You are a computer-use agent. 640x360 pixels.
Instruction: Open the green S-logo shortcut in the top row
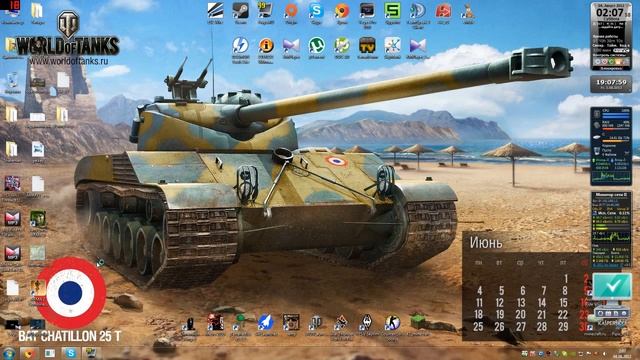[x=392, y=11]
